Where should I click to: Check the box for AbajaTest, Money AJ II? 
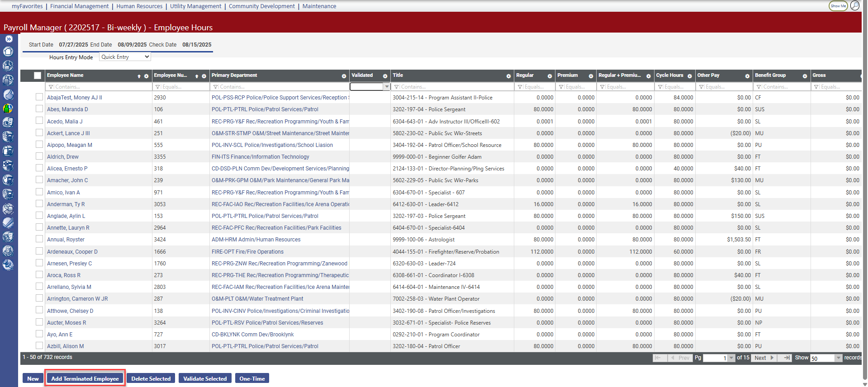(39, 97)
